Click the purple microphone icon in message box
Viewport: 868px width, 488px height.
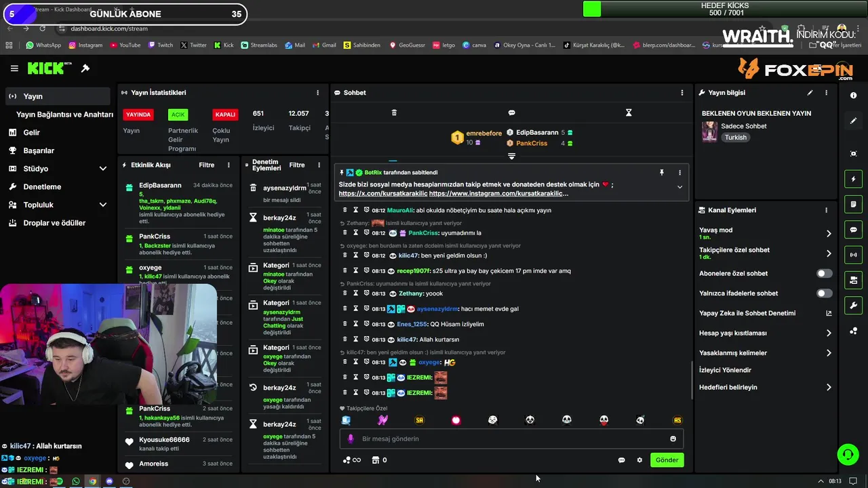tap(351, 439)
